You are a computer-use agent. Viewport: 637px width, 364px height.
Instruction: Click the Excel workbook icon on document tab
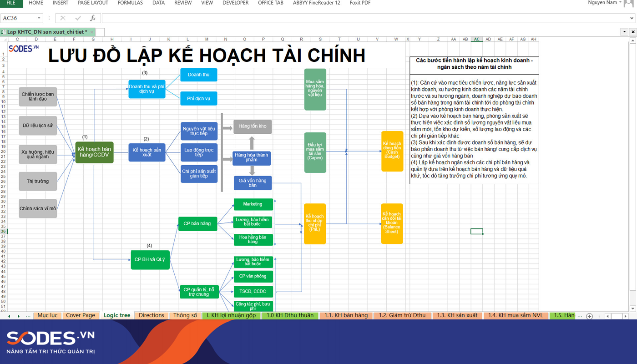point(3,32)
